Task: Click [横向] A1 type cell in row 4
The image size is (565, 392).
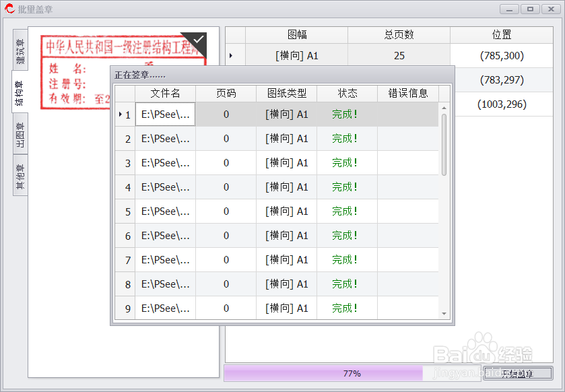Action: (x=286, y=187)
